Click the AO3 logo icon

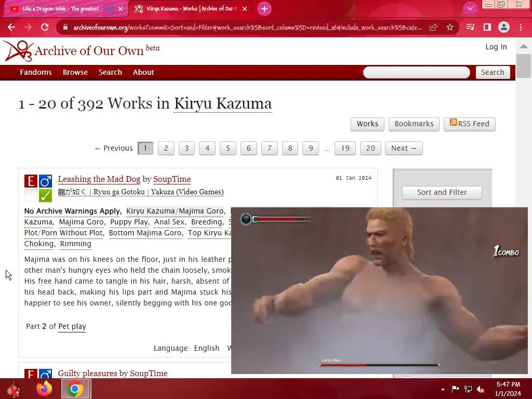(x=19, y=51)
